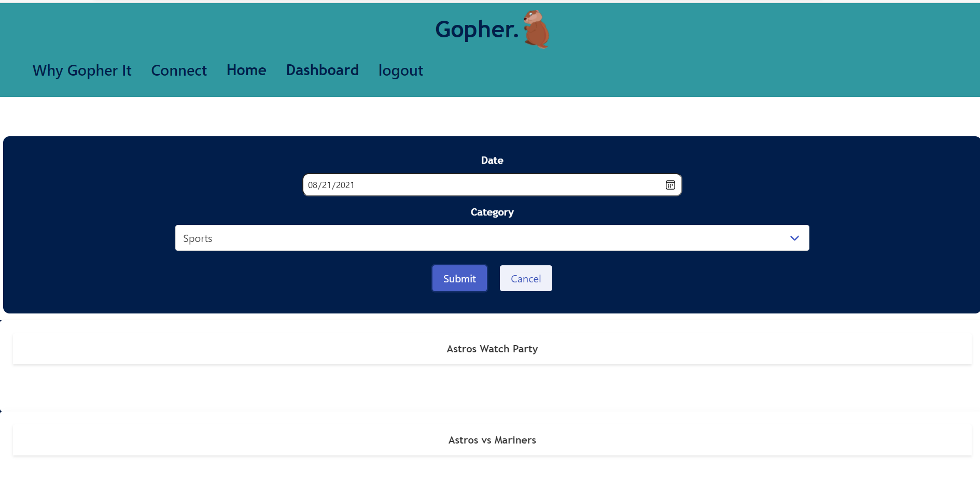The width and height of the screenshot is (980, 486).
Task: Open the Connect nav link
Action: [x=179, y=70]
